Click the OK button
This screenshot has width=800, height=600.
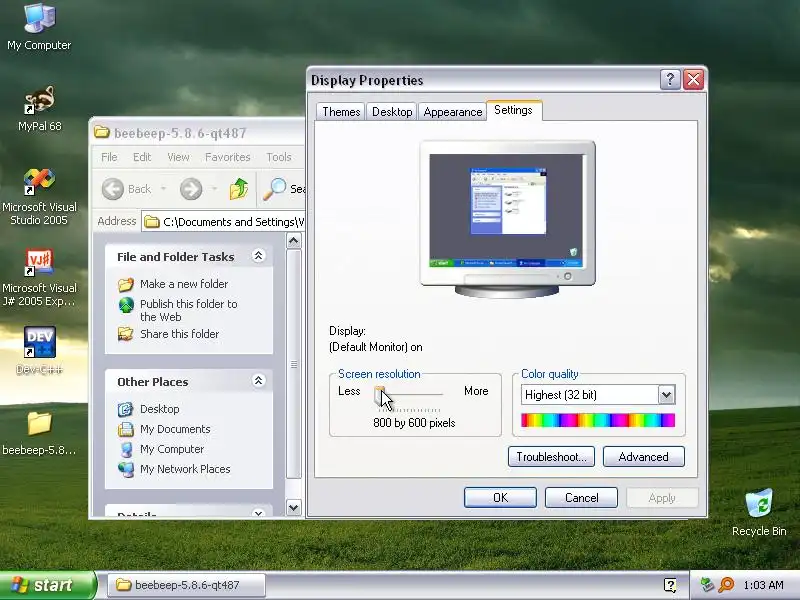coord(500,497)
